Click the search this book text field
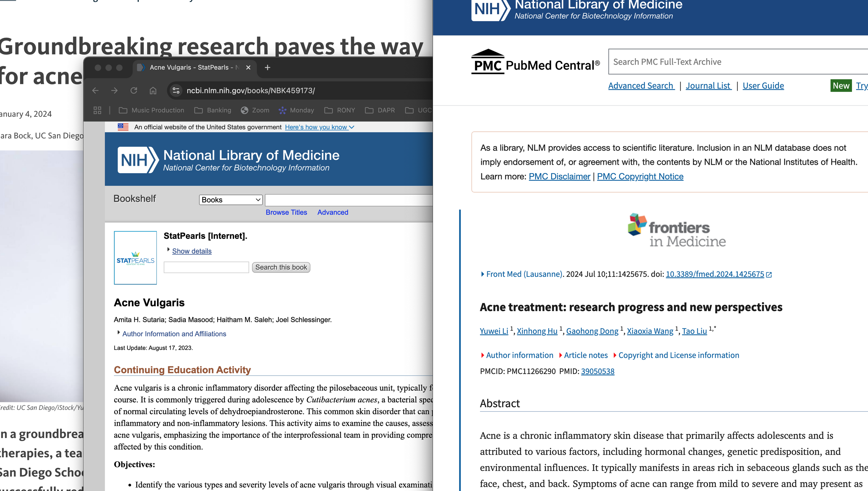 pos(206,267)
